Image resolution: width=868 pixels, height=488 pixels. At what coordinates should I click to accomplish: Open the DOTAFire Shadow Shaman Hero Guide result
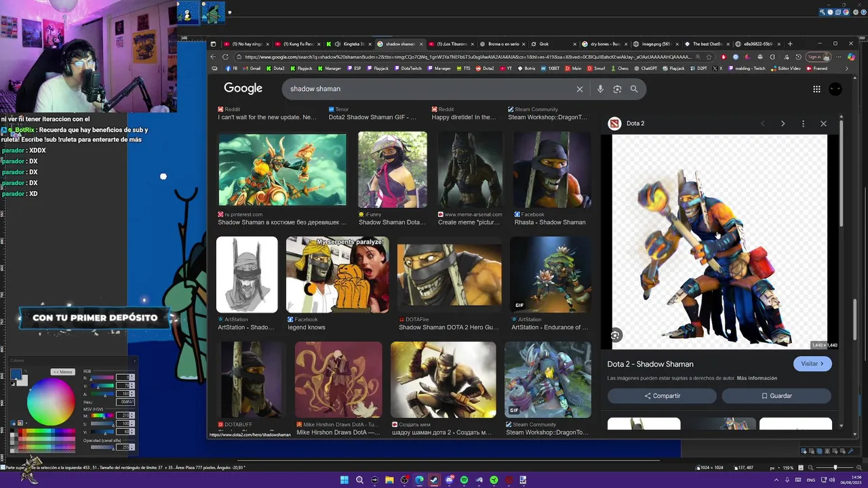449,274
